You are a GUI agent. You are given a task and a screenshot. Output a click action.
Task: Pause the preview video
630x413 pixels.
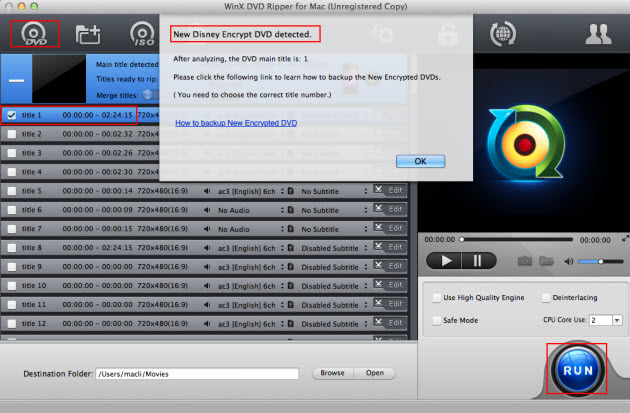[479, 261]
